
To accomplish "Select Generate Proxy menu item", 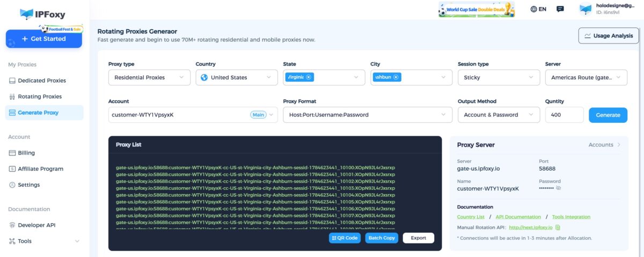I will [x=44, y=113].
